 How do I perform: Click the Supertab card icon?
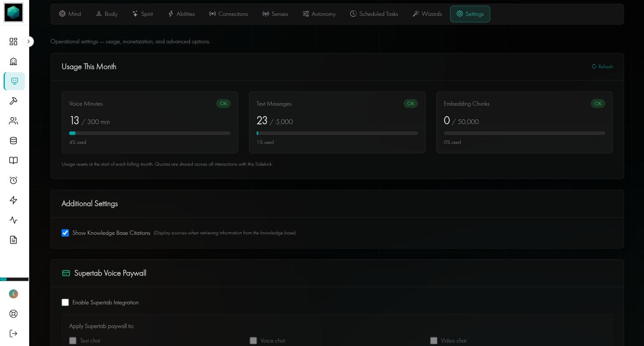coord(66,273)
